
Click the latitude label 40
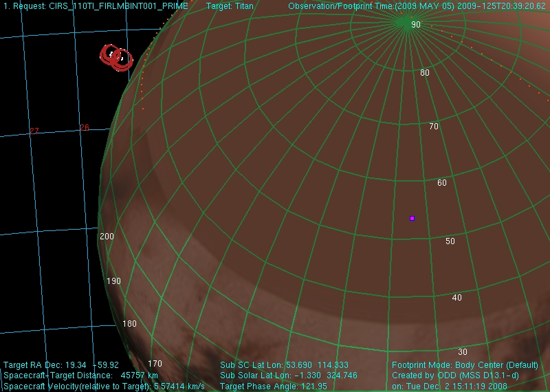(x=457, y=298)
